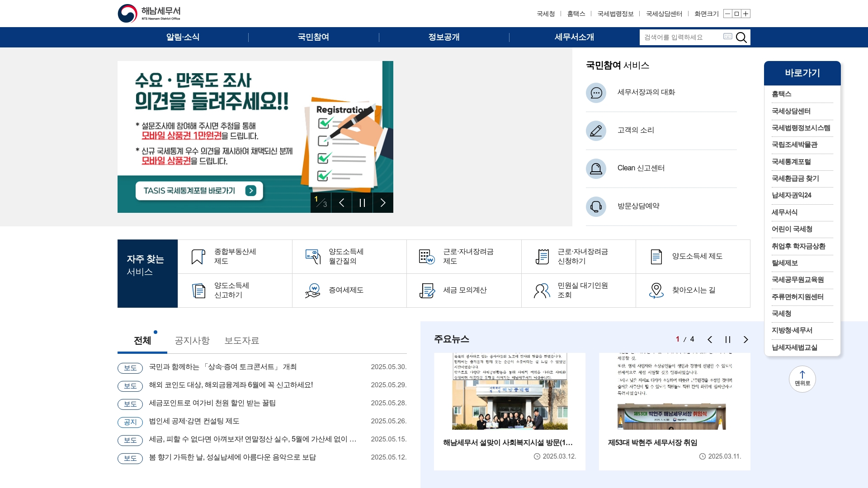The height and width of the screenshot is (488, 868).
Task: Pause the 주요뉴스 rotation
Action: 728,340
